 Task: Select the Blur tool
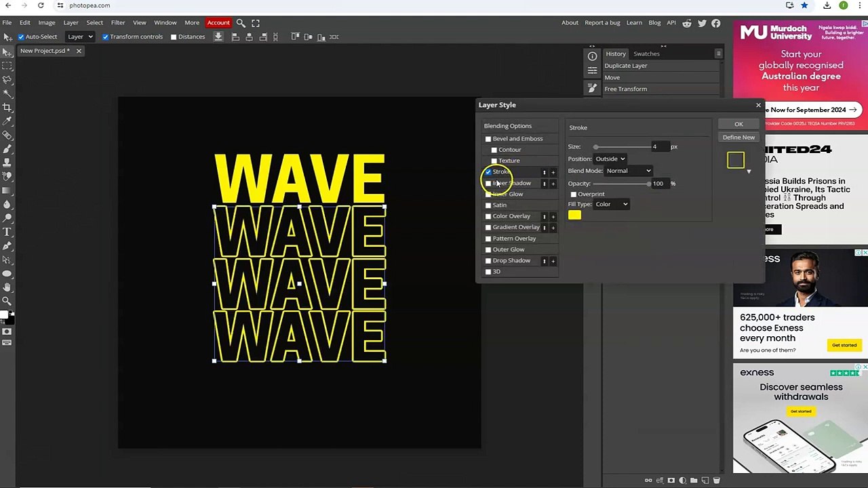click(7, 205)
